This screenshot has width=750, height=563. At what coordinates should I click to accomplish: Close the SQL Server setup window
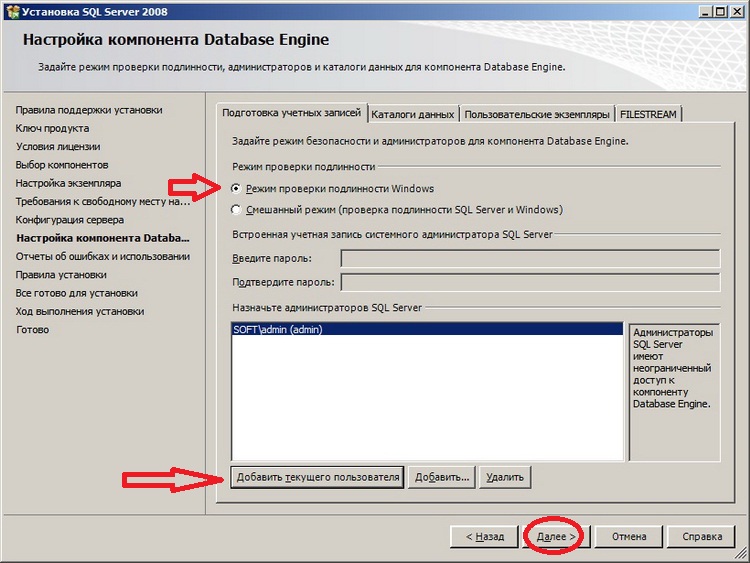point(737,11)
